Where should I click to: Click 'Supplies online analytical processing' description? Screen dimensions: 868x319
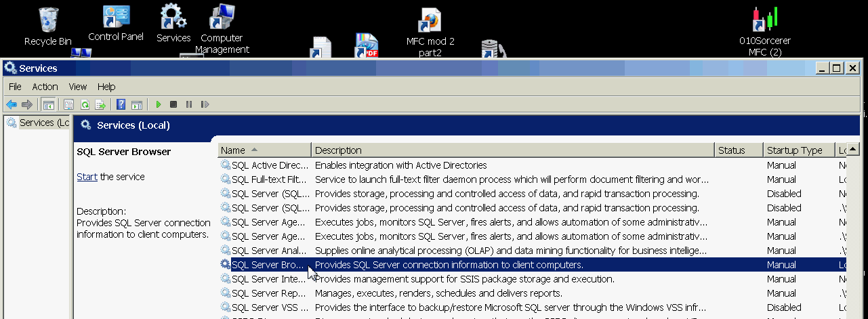512,251
